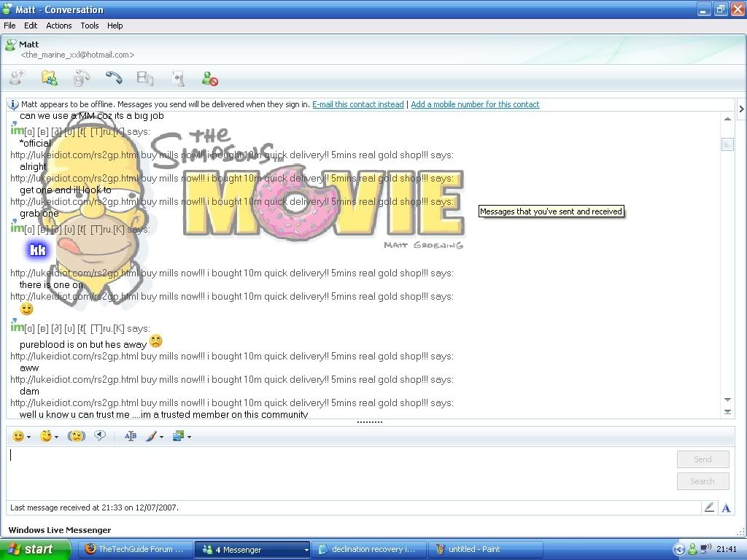The image size is (747, 560).
Task: Click the voice clip icon
Action: pos(100,436)
